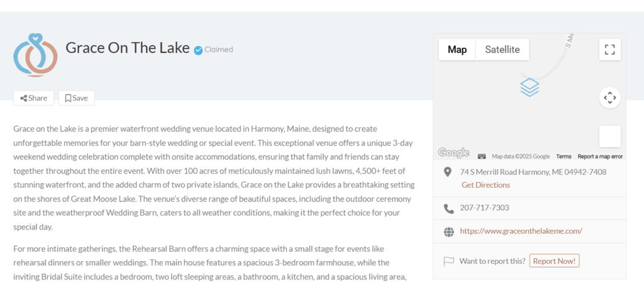Save the venue with bookmark button
This screenshot has height=287, width=644.
pyautogui.click(x=76, y=98)
